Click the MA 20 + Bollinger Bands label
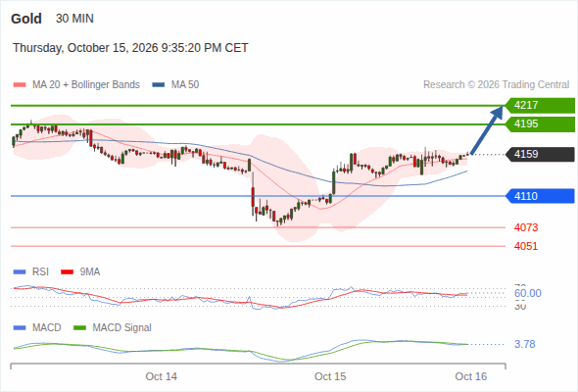 click(86, 85)
